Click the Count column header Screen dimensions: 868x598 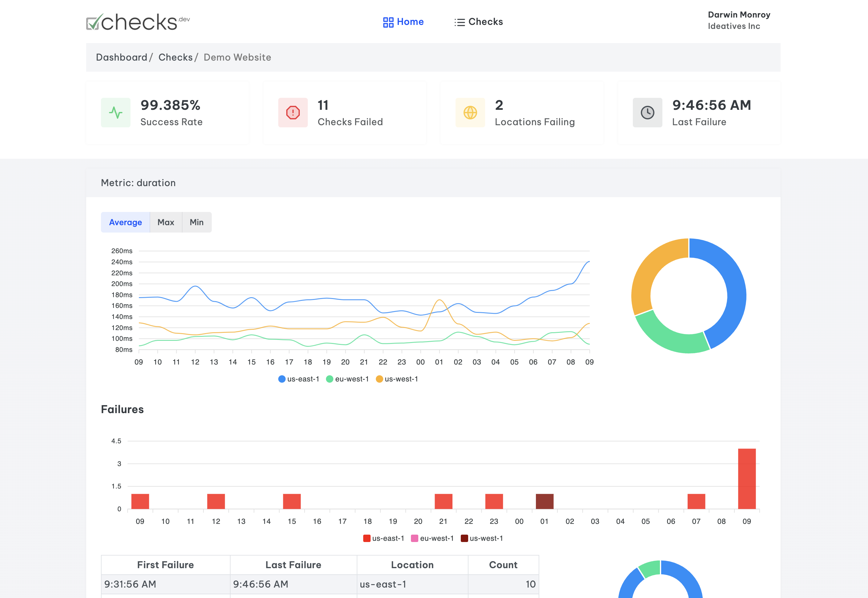pyautogui.click(x=503, y=565)
